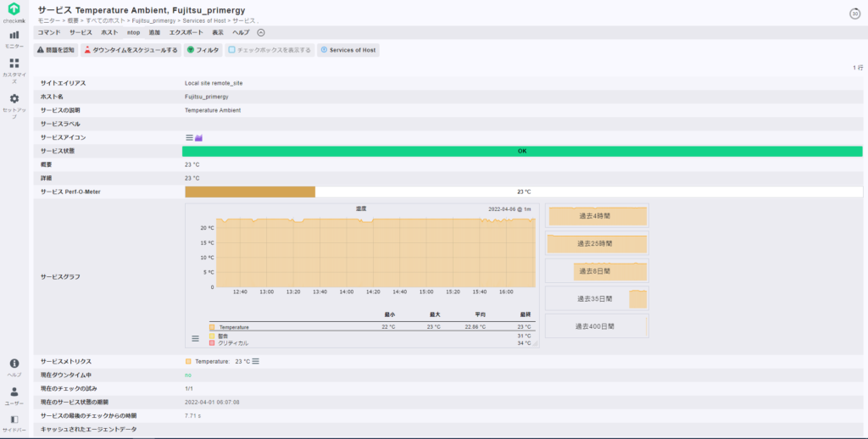This screenshot has width=868, height=439.
Task: Click すべてのホスト breadcrumb link
Action: pos(105,20)
